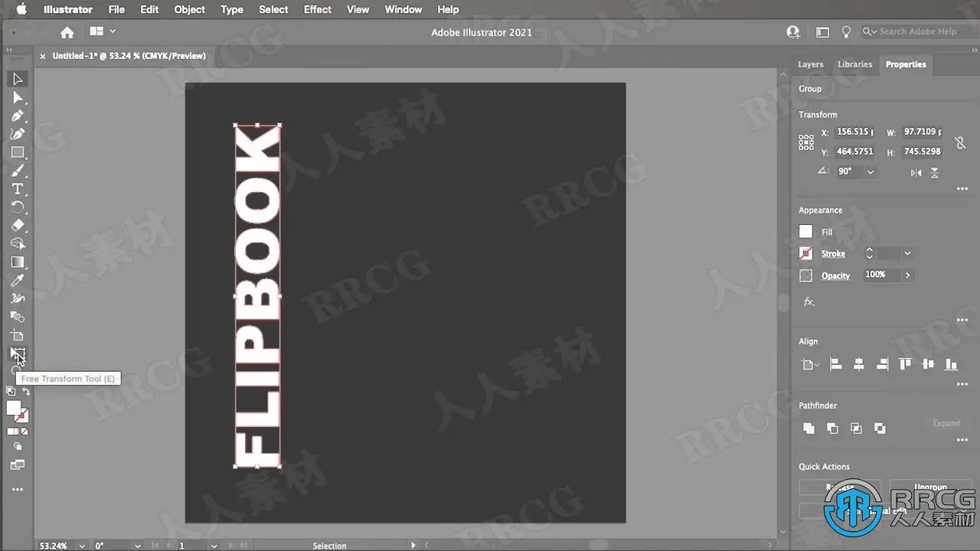Go to the Home screen
Image resolution: width=980 pixels, height=551 pixels.
click(x=67, y=32)
